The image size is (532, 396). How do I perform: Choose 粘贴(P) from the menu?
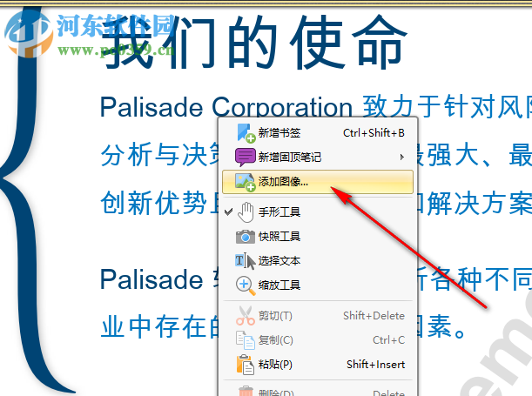pos(318,365)
